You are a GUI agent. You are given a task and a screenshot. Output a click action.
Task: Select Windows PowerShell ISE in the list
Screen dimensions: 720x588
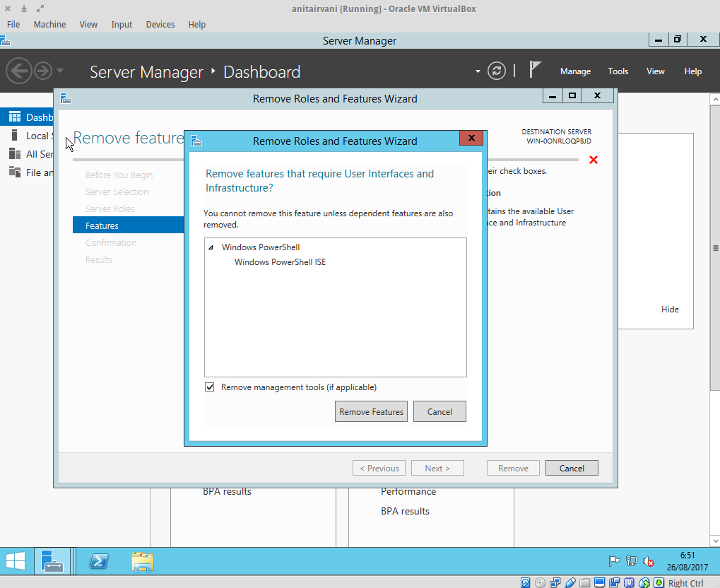[x=280, y=261]
